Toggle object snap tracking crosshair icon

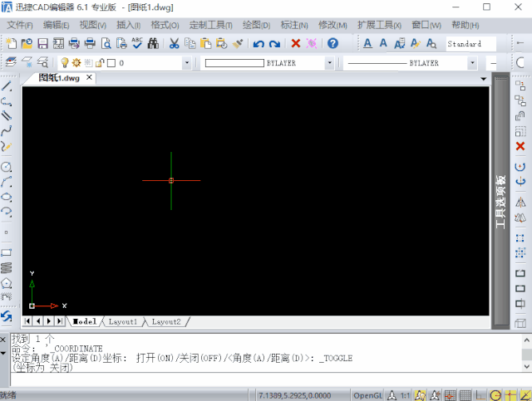(x=510, y=395)
